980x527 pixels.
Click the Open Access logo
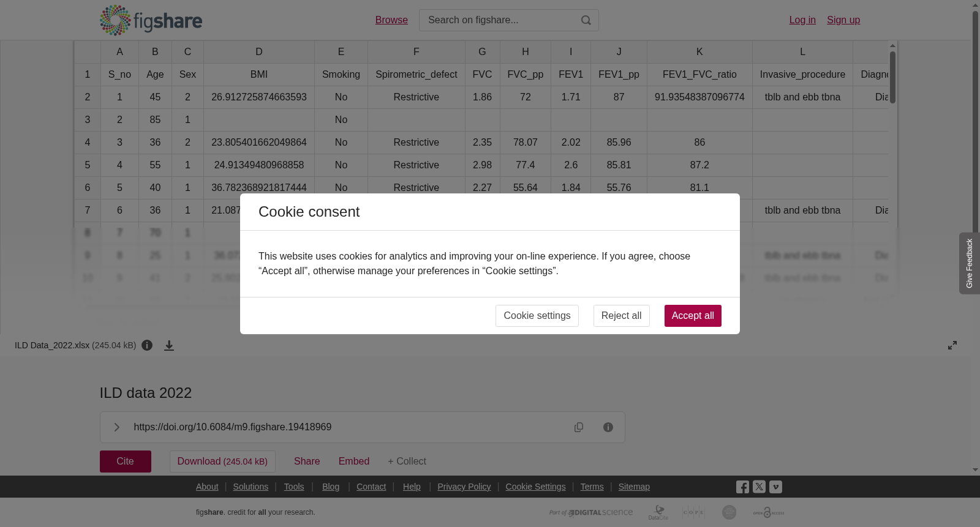(x=769, y=512)
